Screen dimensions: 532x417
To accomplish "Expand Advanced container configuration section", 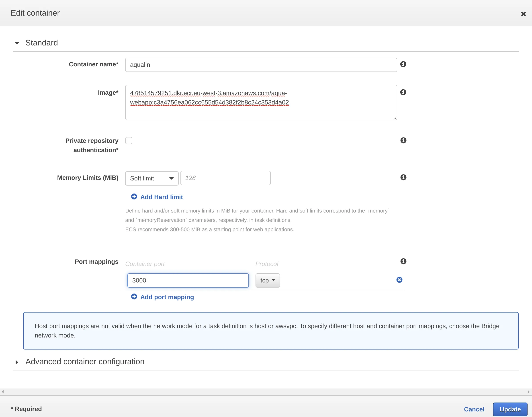I will (x=17, y=362).
